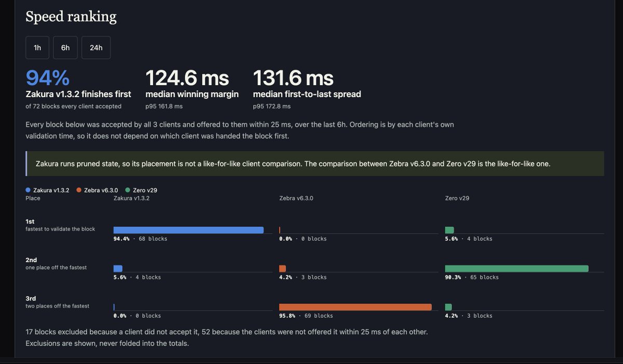
Task: Click '94.4% · 68 blocks' value
Action: 140,239
